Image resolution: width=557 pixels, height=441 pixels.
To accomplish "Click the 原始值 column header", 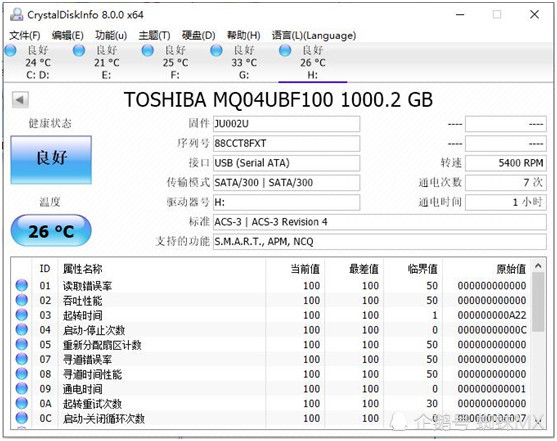I will [x=487, y=269].
